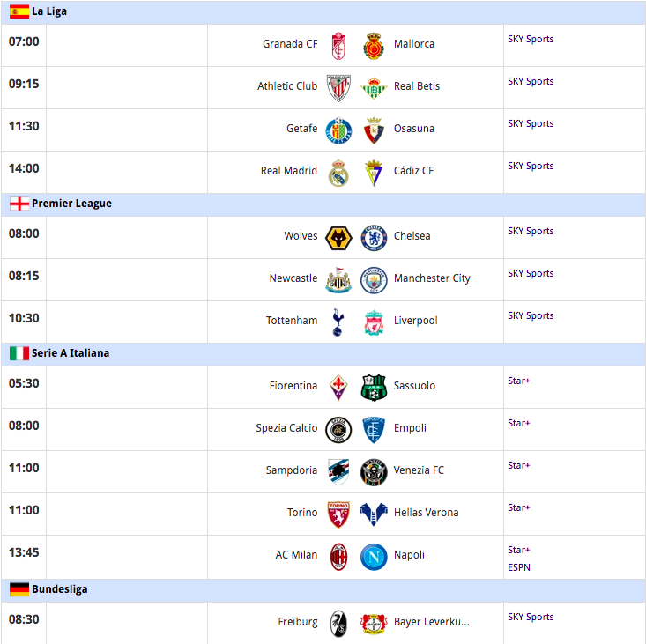Image resolution: width=646 pixels, height=644 pixels.
Task: Select the Serie A Italiana section header
Action: click(323, 353)
